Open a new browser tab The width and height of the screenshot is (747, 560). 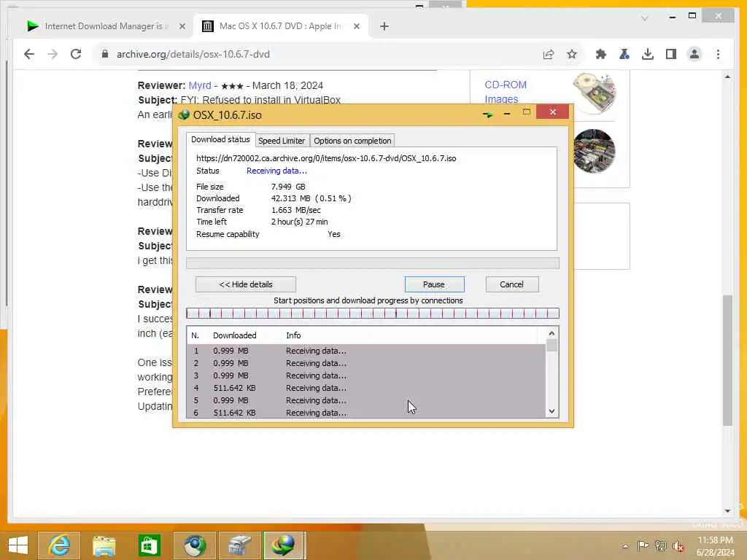coord(384,26)
